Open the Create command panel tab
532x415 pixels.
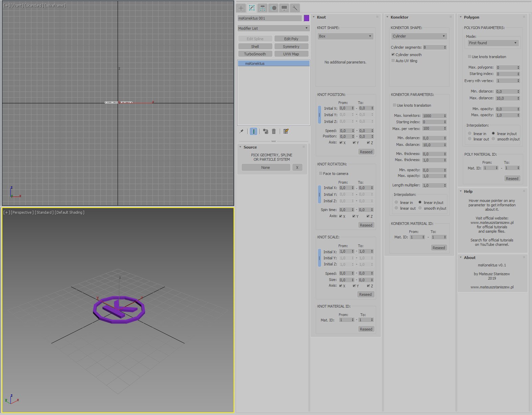click(x=241, y=8)
